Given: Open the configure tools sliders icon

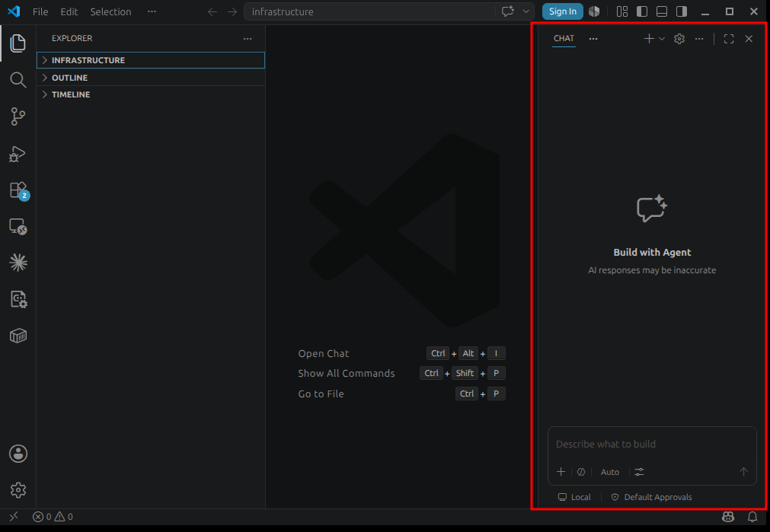Looking at the screenshot, I should click(x=639, y=472).
